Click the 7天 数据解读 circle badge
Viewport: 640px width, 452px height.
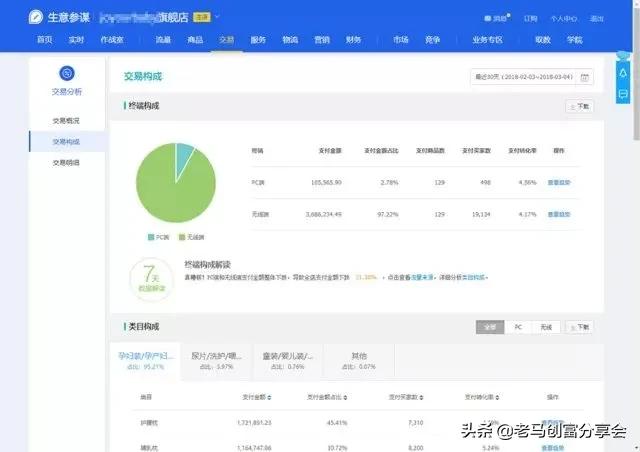coord(151,279)
